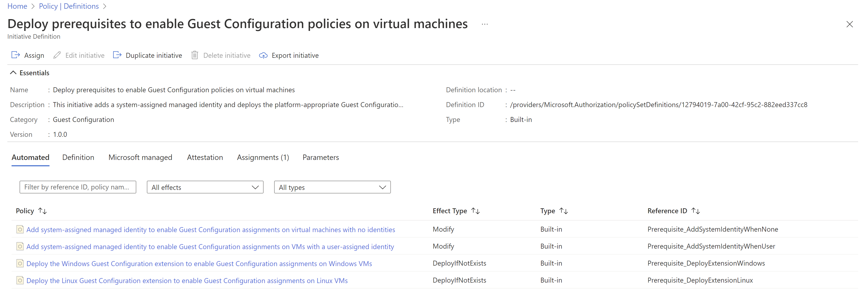Click the Export initiative cloud icon
Screen dimensions: 868x305
[x=263, y=55]
